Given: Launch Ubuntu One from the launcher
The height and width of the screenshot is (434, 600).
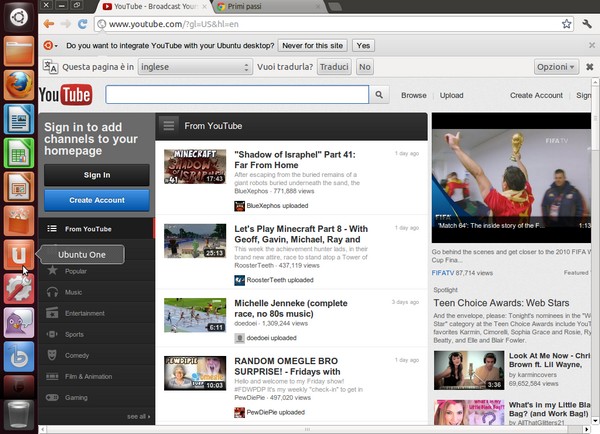Looking at the screenshot, I should [x=19, y=255].
